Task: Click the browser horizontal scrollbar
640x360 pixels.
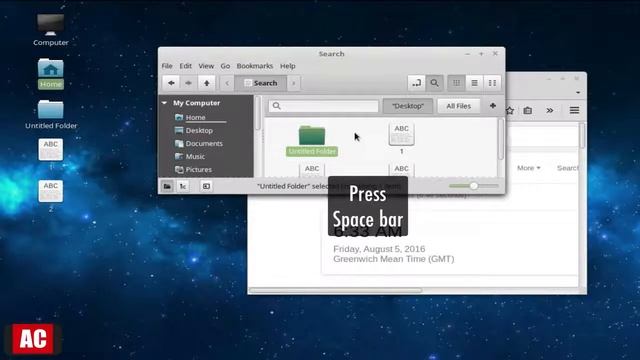Action: 336,291
